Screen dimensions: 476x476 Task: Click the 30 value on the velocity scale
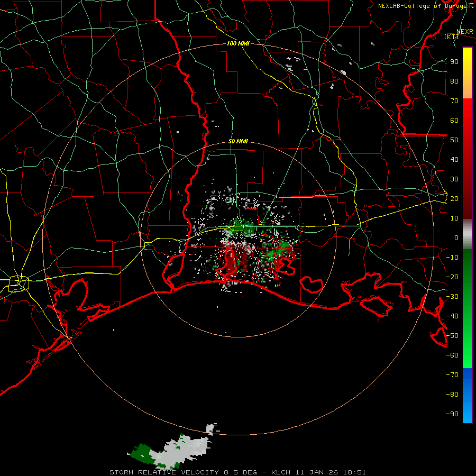(x=454, y=179)
